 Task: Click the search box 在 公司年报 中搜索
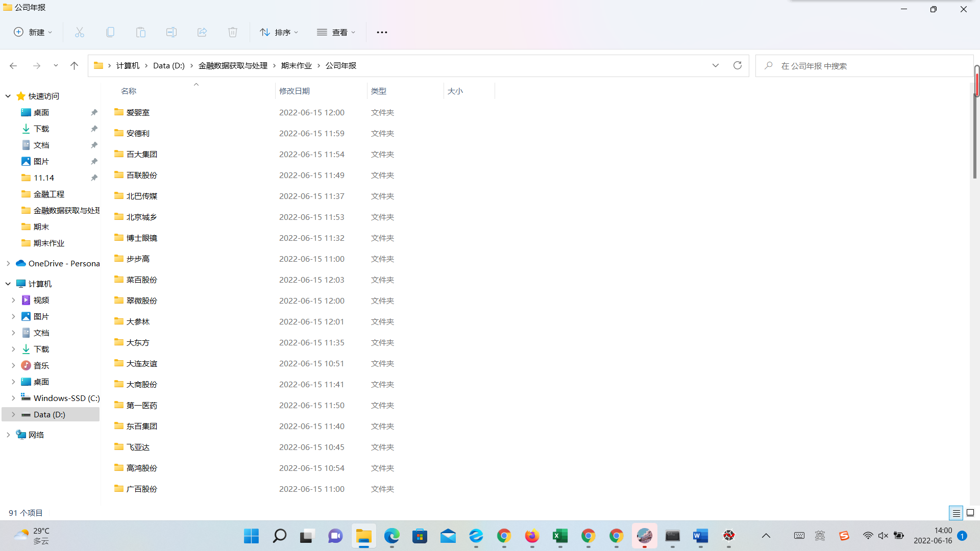864,66
